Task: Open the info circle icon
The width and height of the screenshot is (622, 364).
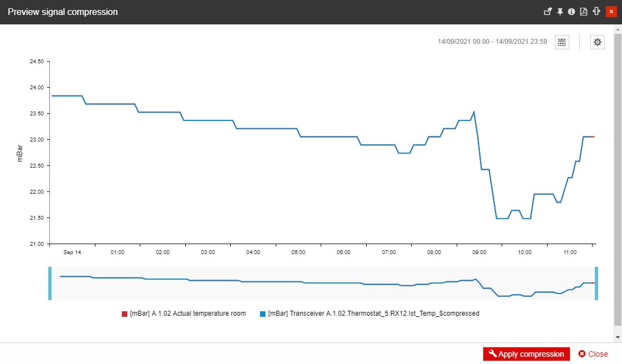Action: click(x=572, y=12)
